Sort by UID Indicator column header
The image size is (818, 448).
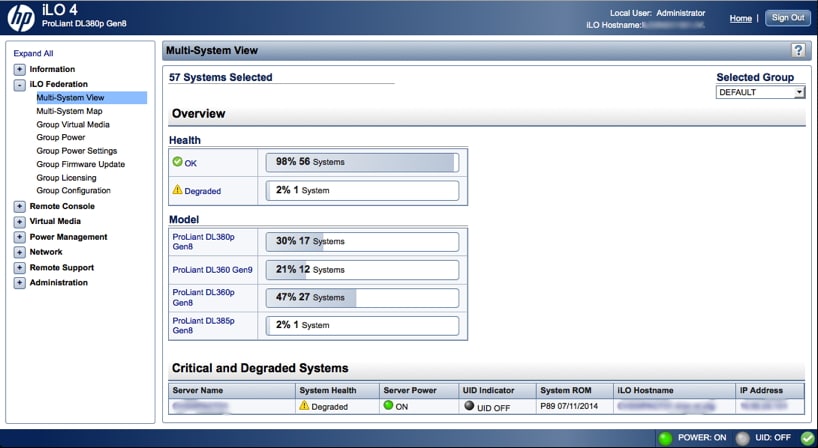click(497, 390)
